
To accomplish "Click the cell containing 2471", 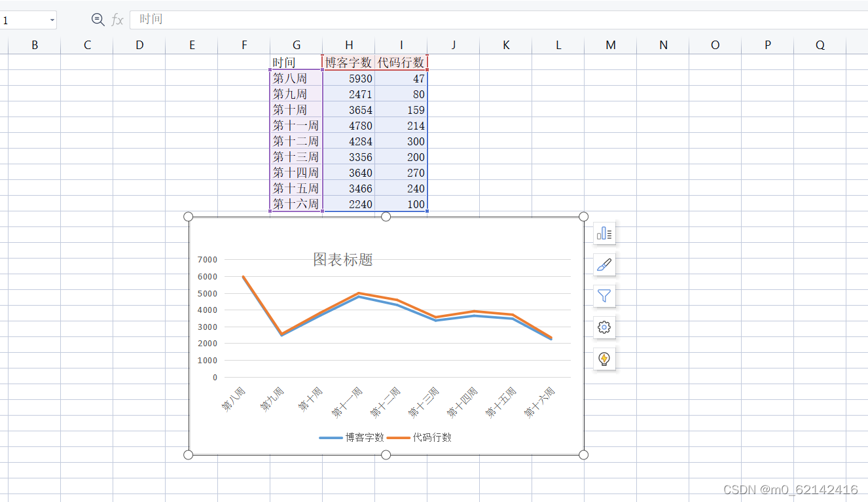I will 349,94.
